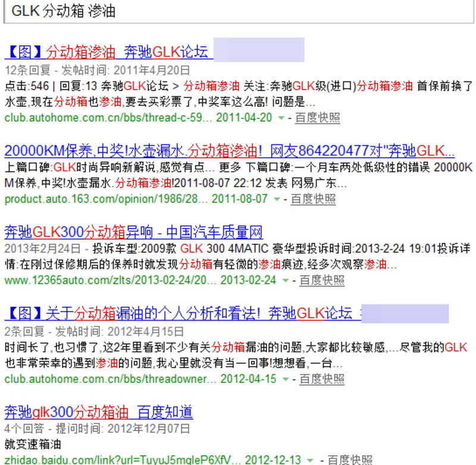Expand the dropdown arrow after 2012-12-13
The width and height of the screenshot is (476, 465).
tap(310, 460)
